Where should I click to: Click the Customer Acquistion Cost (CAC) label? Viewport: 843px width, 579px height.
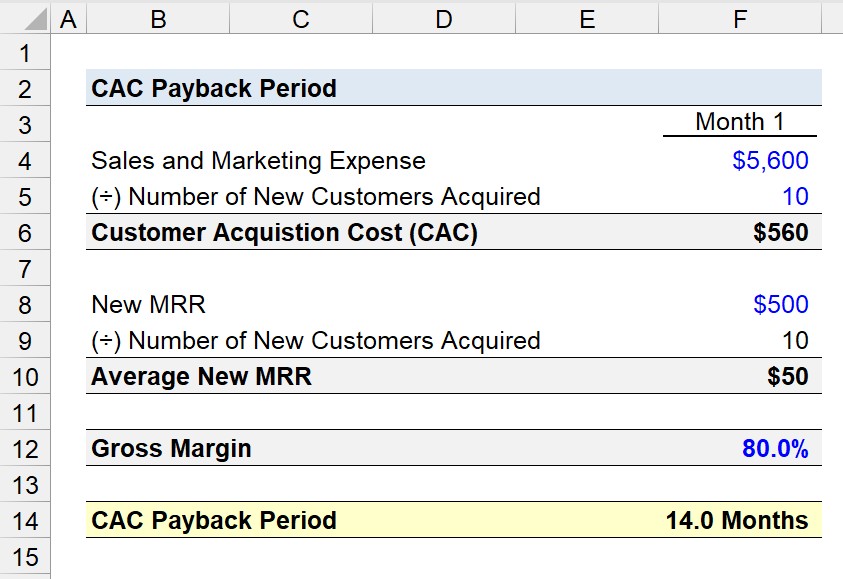(x=284, y=233)
